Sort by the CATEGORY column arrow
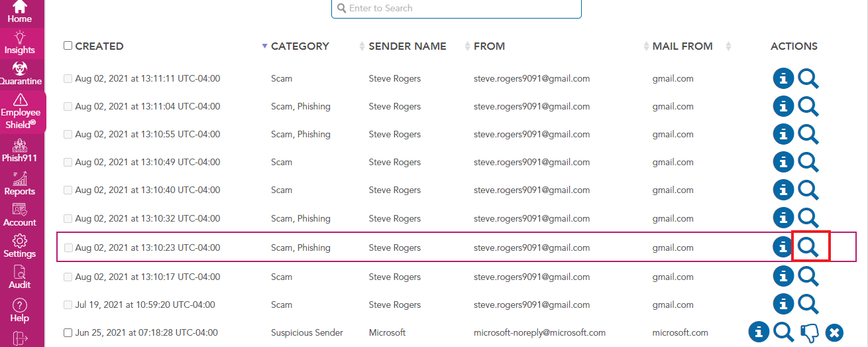The image size is (868, 347). pyautogui.click(x=265, y=46)
